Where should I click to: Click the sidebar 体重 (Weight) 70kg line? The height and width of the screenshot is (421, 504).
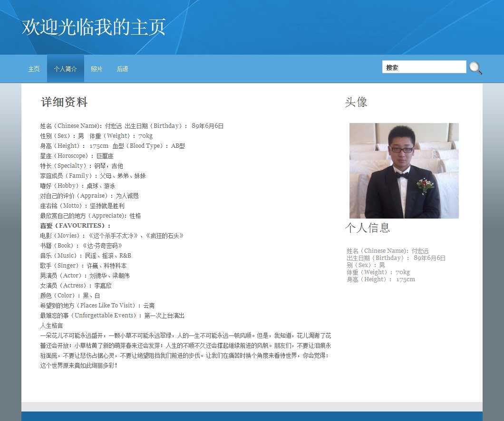(x=378, y=272)
